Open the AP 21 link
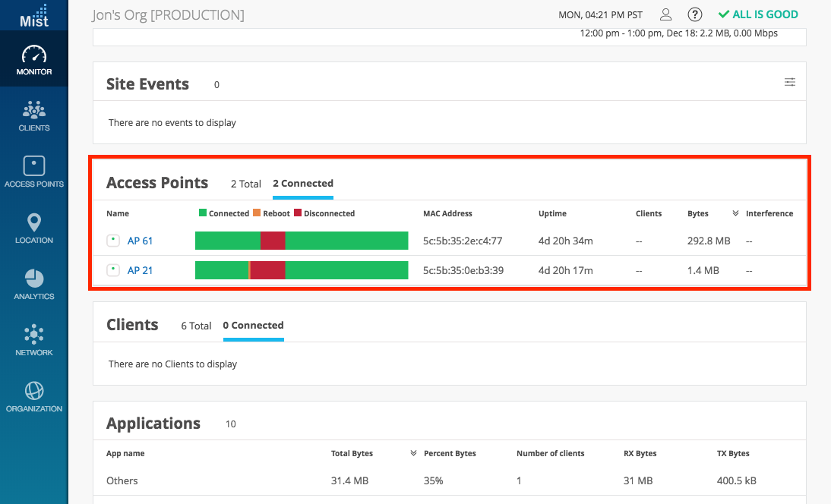This screenshot has width=831, height=504. pos(140,270)
